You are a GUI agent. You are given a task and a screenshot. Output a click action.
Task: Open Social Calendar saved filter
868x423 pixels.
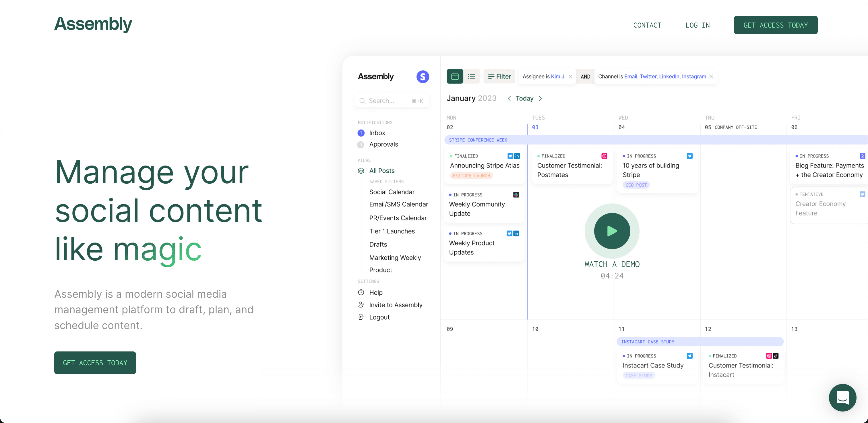click(392, 192)
